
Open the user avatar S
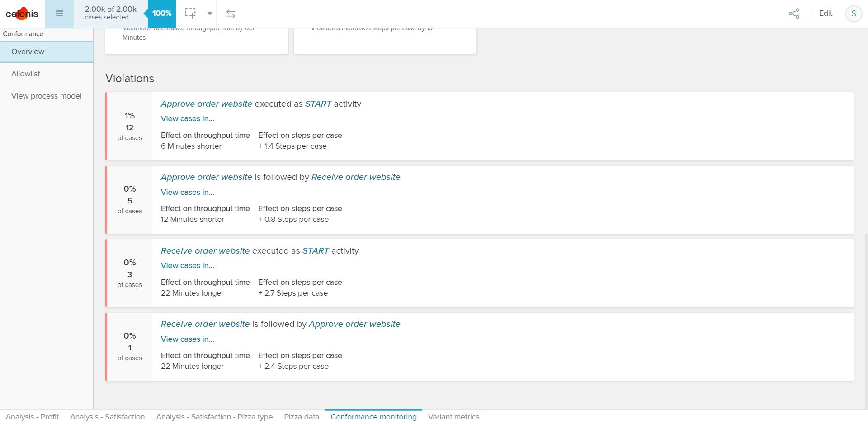pyautogui.click(x=854, y=14)
